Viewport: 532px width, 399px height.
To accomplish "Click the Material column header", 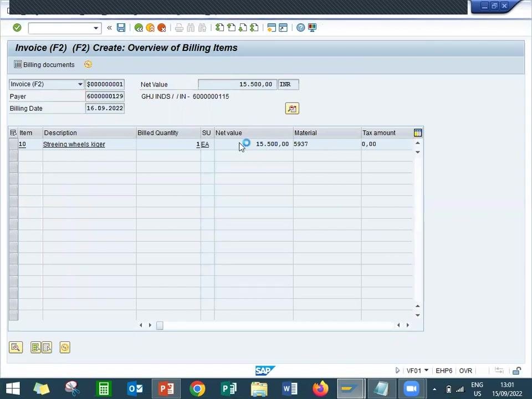I will (x=327, y=132).
